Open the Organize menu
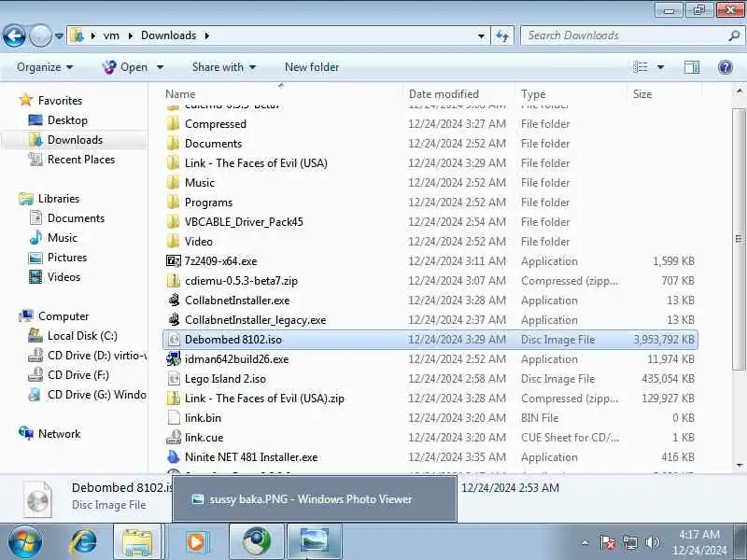Viewport: 747px width, 560px height. [45, 67]
